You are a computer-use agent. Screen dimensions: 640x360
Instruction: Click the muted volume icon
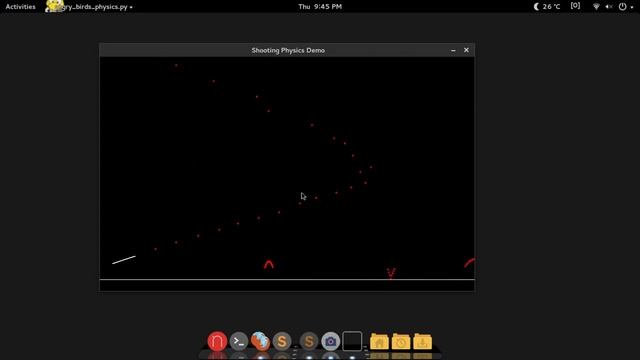click(x=609, y=7)
